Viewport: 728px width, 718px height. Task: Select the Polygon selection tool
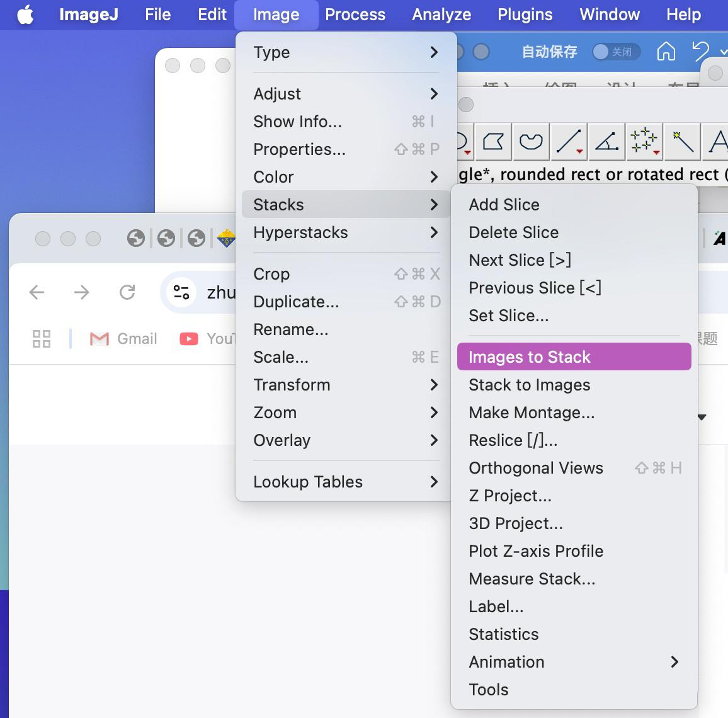493,142
